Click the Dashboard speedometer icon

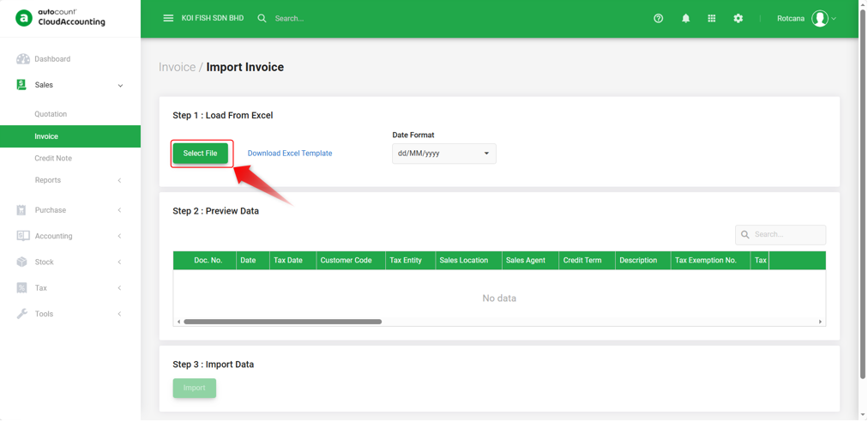[22, 59]
